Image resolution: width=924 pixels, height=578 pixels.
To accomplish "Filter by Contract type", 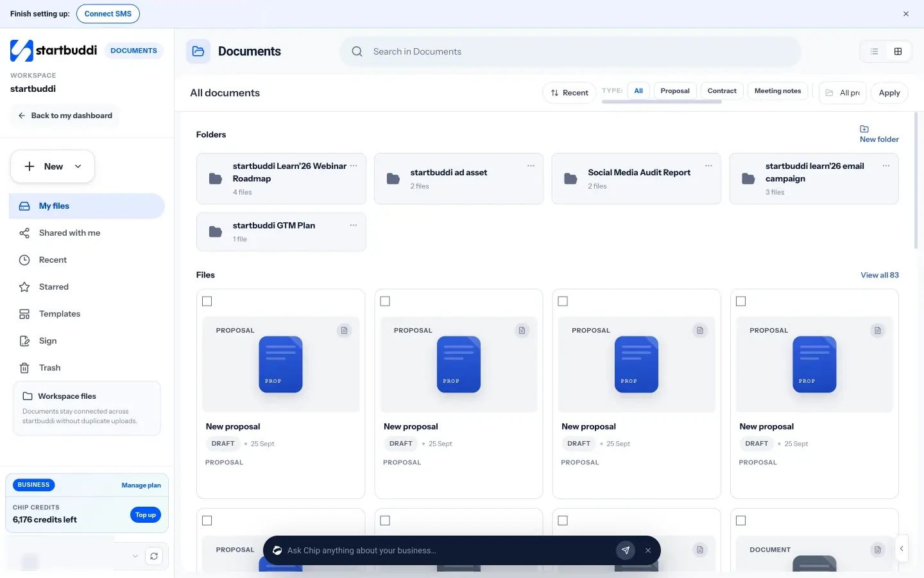I will (722, 91).
